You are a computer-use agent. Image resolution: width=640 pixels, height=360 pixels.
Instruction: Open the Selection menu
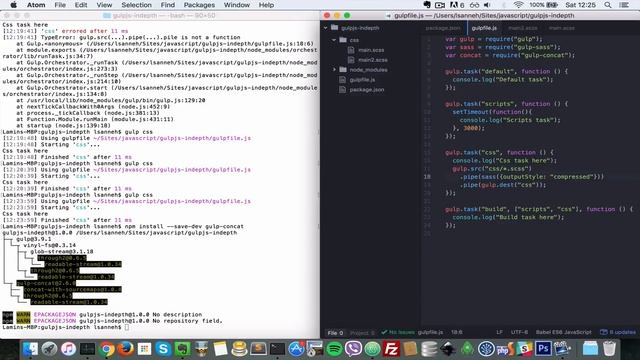136,5
